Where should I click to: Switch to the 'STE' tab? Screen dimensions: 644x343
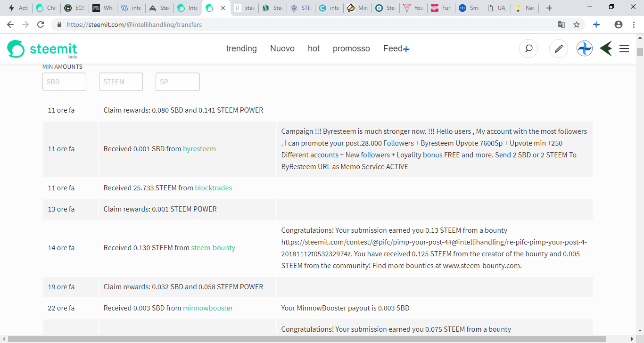pos(301,8)
